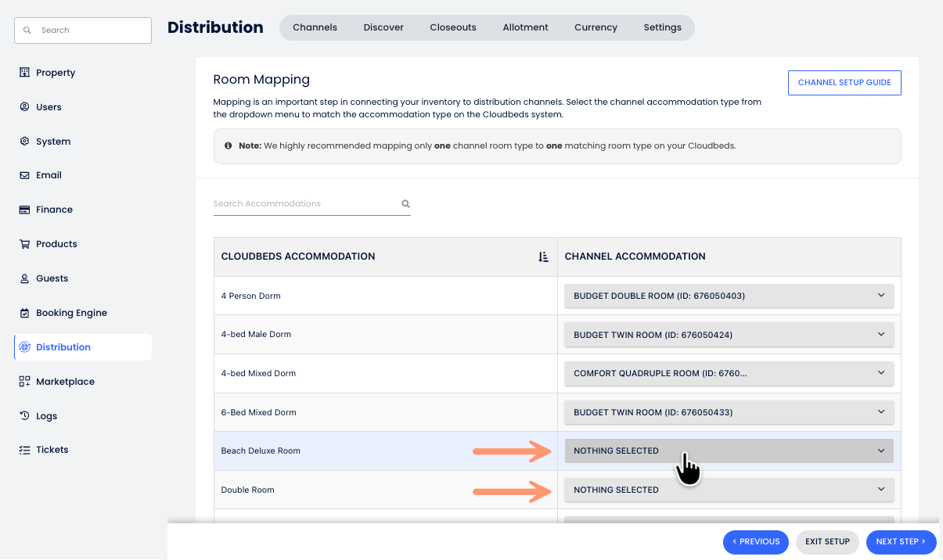Select the System gear icon
The width and height of the screenshot is (943, 560).
tap(24, 142)
